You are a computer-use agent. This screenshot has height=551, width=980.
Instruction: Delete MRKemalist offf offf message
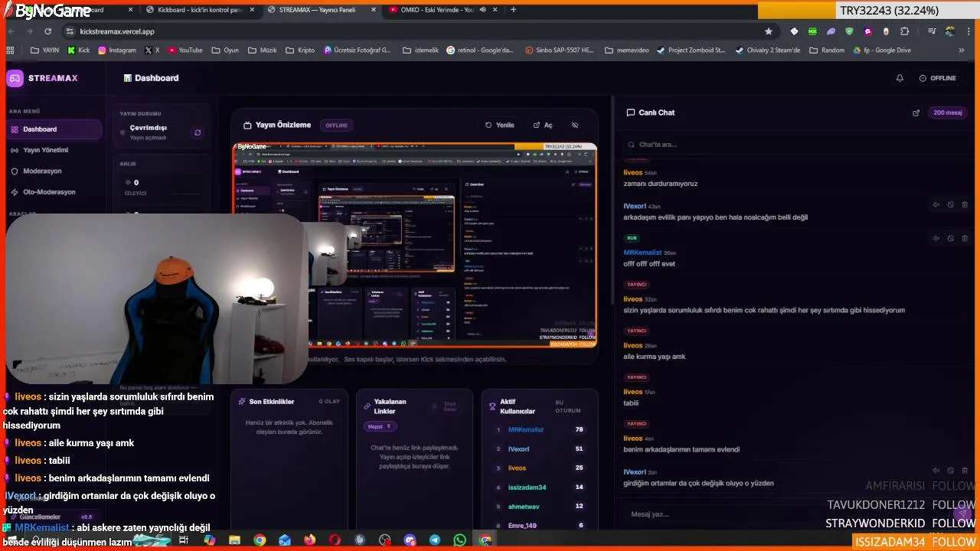[x=965, y=238]
